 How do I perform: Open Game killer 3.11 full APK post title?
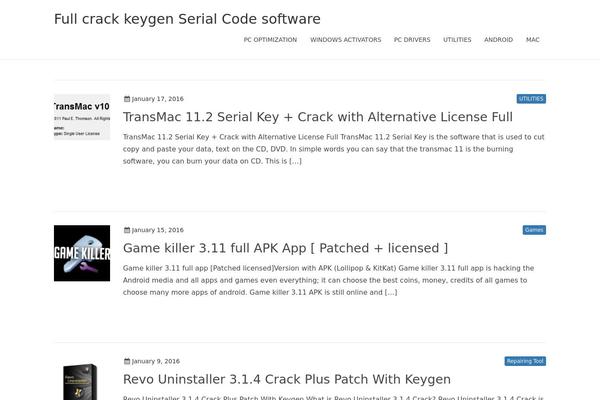[285, 248]
